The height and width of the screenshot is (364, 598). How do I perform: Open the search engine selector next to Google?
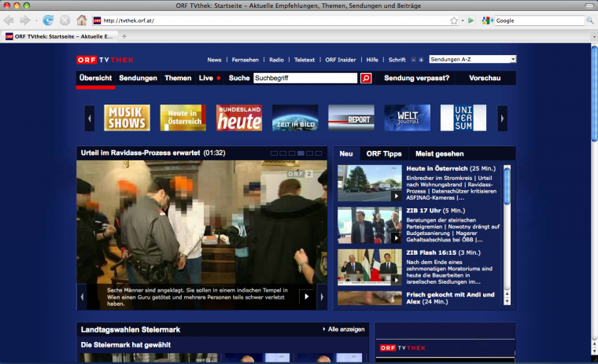[x=487, y=20]
